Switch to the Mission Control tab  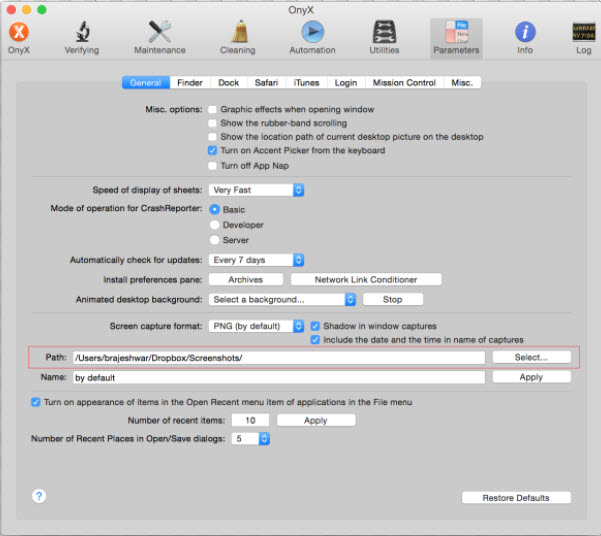pyautogui.click(x=404, y=82)
